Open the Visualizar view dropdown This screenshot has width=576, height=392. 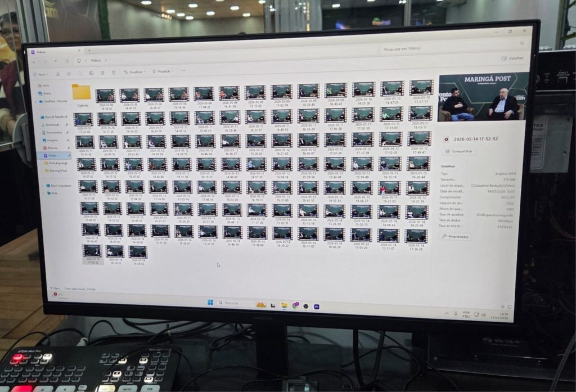(163, 71)
